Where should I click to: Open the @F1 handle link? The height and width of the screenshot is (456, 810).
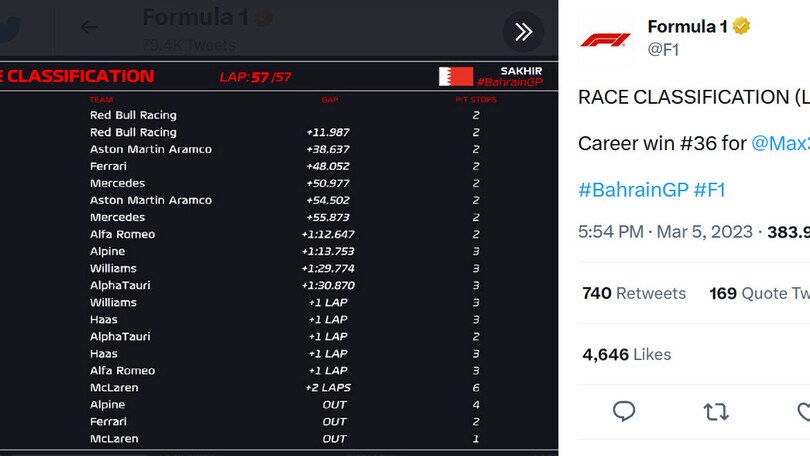(663, 50)
